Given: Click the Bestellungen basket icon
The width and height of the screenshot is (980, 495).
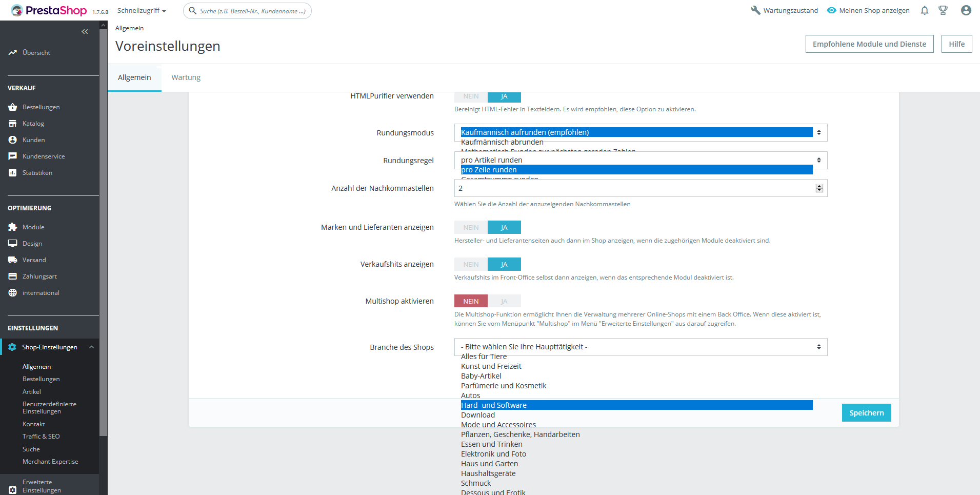Looking at the screenshot, I should click(x=13, y=107).
